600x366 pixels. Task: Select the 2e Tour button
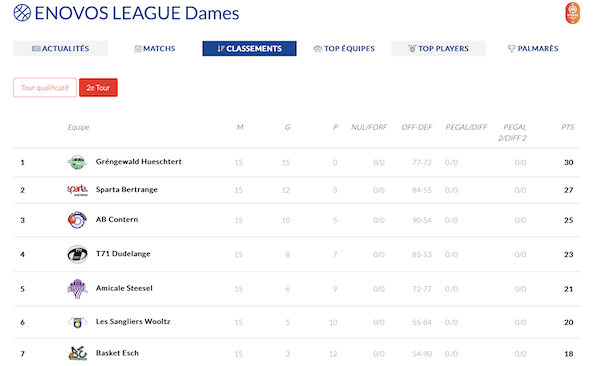pos(98,88)
